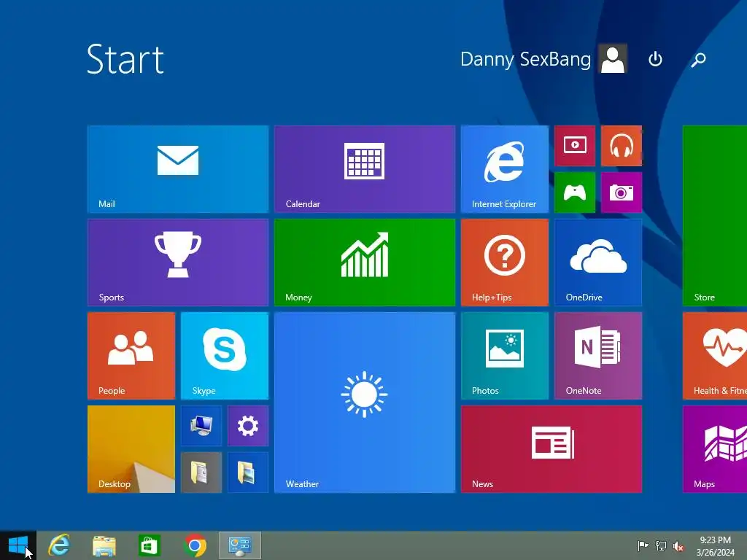Open the Weather tile
Image resolution: width=747 pixels, height=560 pixels.
coord(365,402)
